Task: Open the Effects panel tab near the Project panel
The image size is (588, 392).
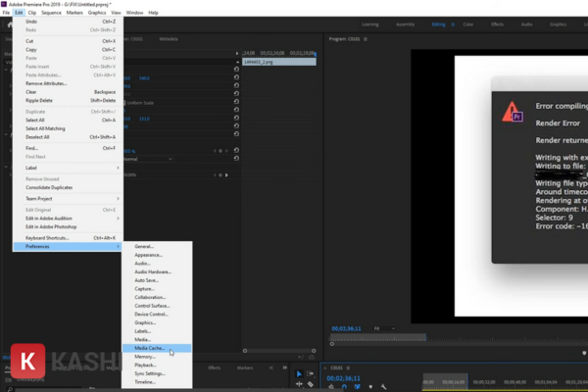Action: point(215,367)
